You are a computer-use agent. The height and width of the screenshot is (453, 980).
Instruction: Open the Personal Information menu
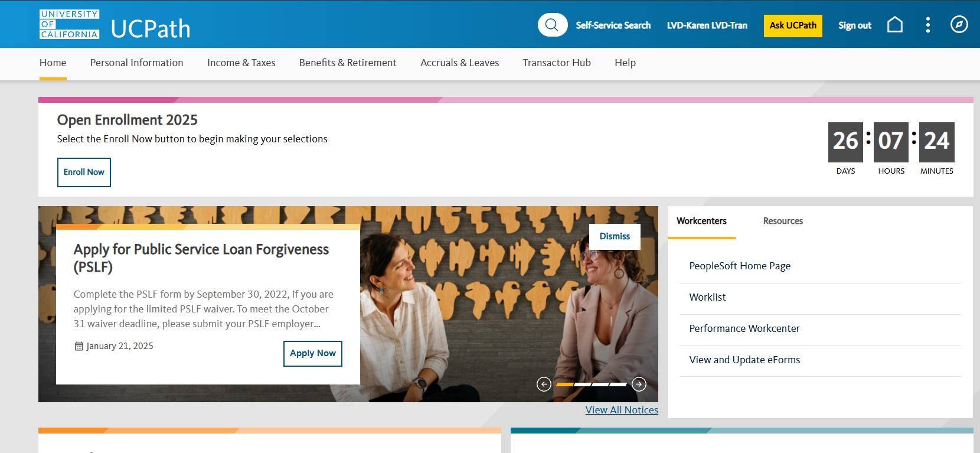click(x=136, y=63)
